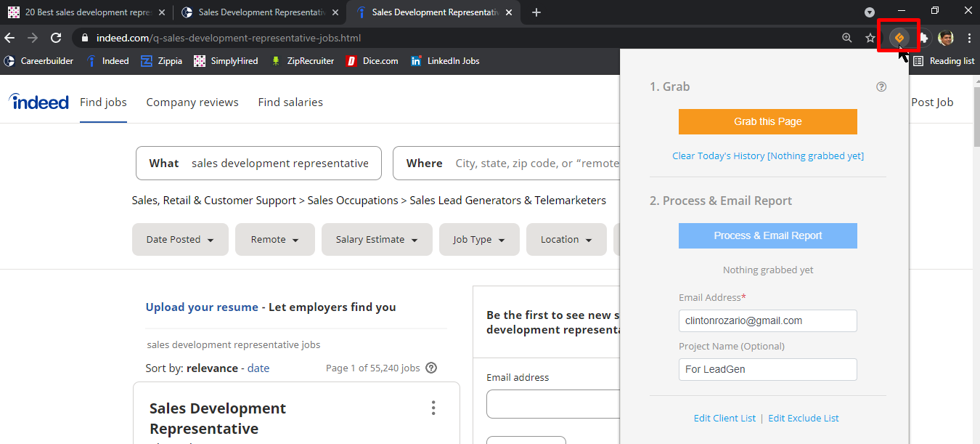Click the job count info question icon

point(431,368)
